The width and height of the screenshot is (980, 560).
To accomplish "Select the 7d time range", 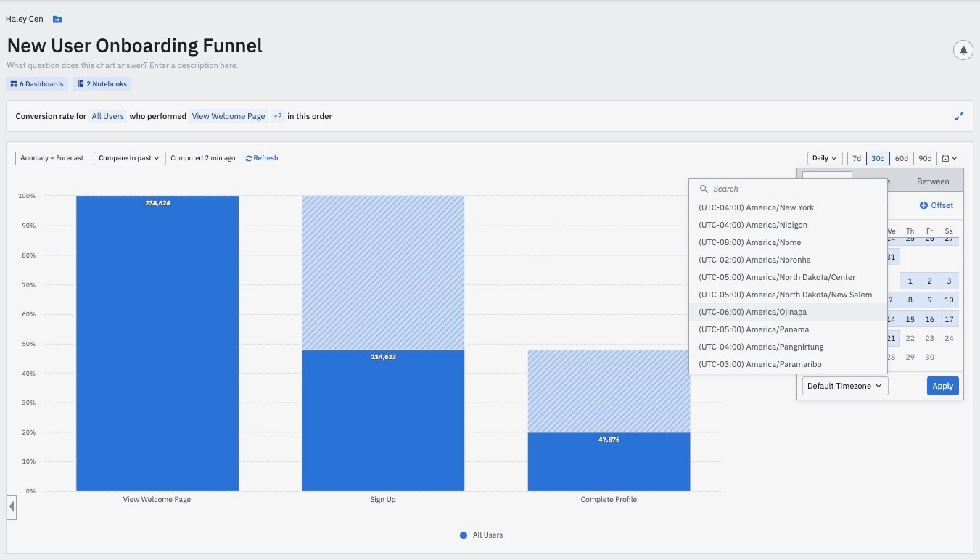I will (x=857, y=158).
